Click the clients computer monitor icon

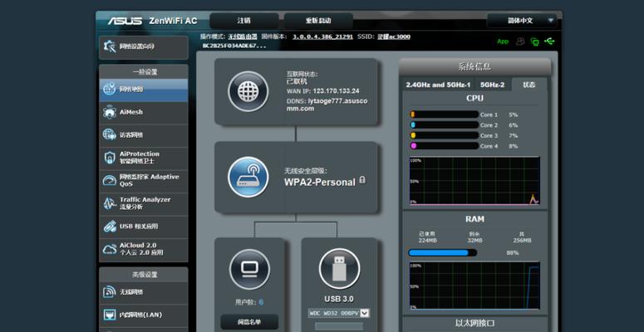pos(249,270)
